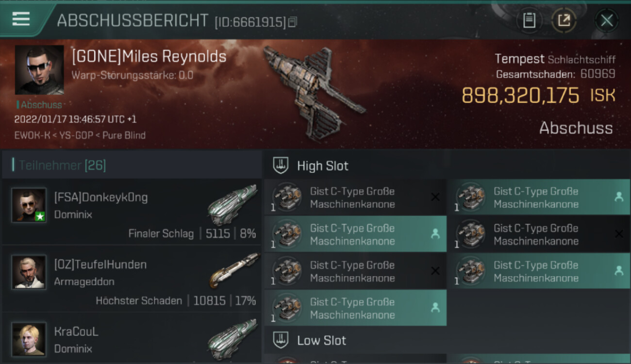The width and height of the screenshot is (631, 364).
Task: Select bottom highlighted Gist C-Type Maschinenkanone
Action: click(x=355, y=308)
